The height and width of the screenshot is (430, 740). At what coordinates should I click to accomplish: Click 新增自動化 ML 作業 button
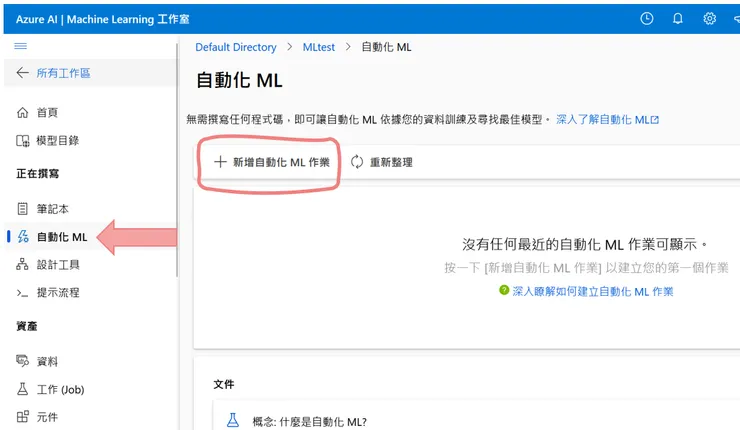[272, 162]
